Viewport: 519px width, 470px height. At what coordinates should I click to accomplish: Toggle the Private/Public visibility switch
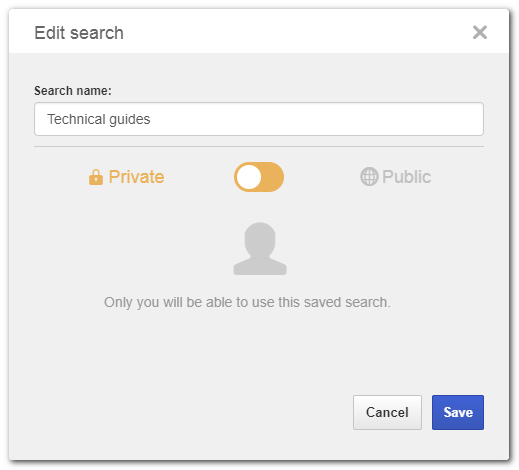tap(259, 177)
